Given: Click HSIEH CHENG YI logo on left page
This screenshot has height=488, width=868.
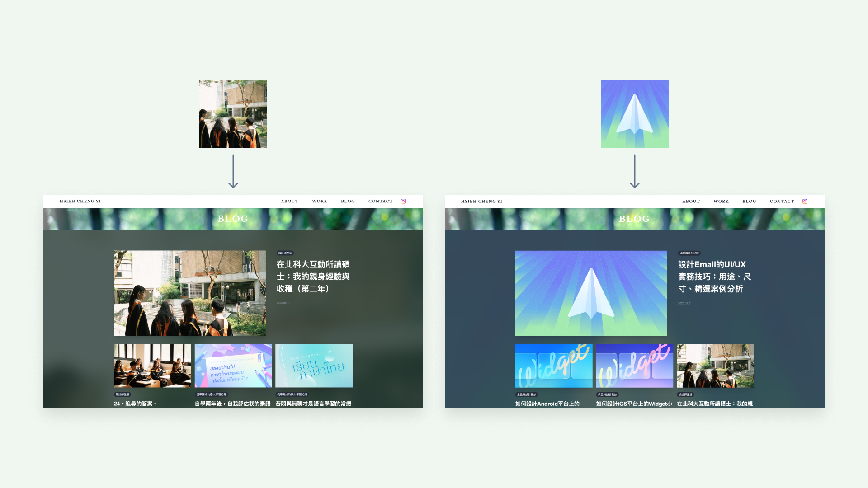Looking at the screenshot, I should [80, 202].
